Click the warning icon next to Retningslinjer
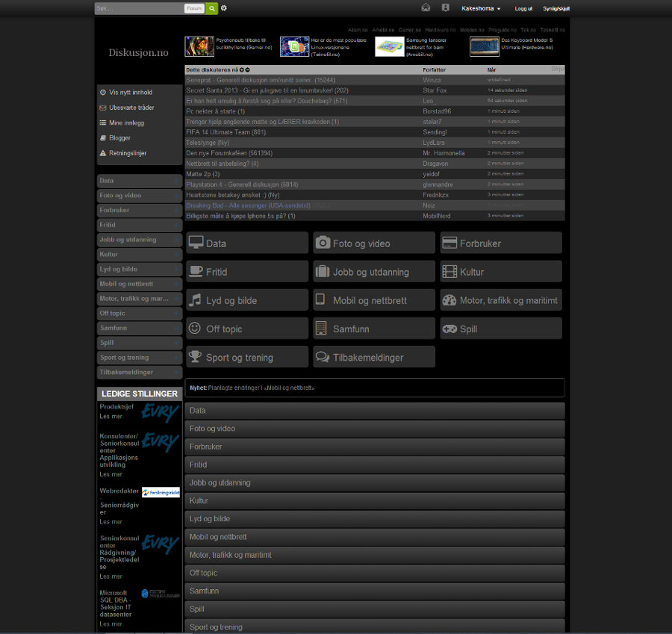Image resolution: width=672 pixels, height=634 pixels. coord(102,153)
